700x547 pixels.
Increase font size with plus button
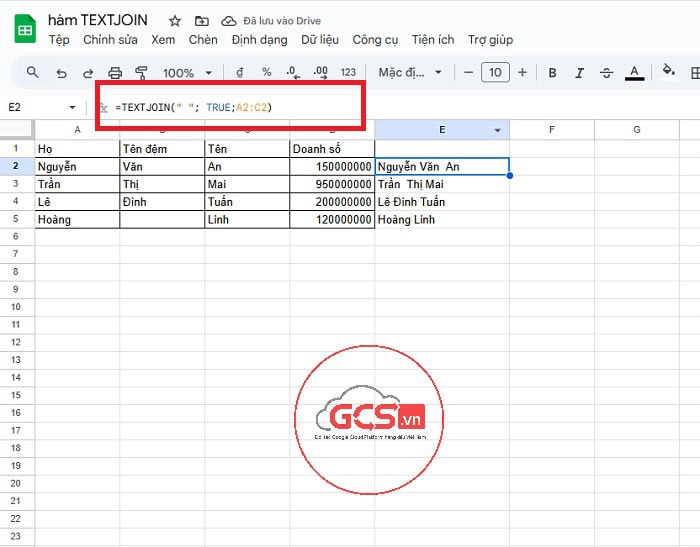pos(522,73)
